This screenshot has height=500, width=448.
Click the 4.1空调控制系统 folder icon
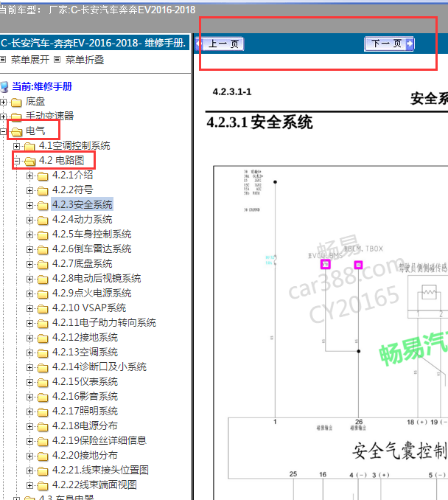29,146
